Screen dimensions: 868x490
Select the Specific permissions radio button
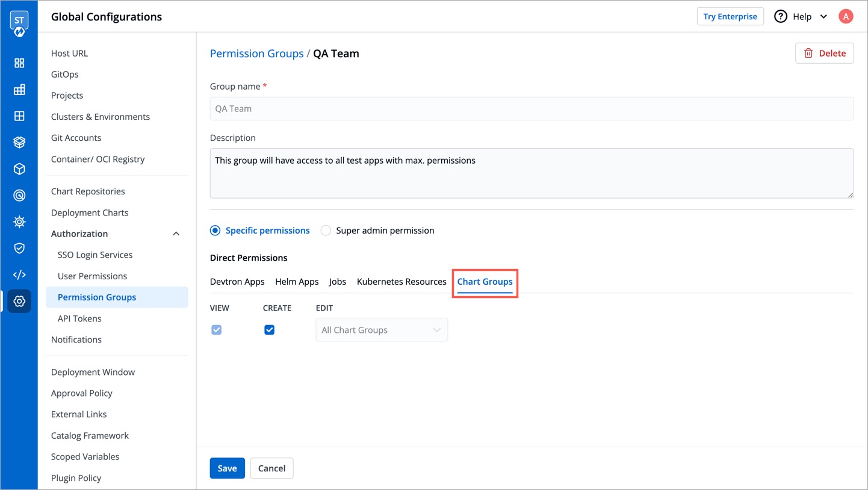point(215,231)
